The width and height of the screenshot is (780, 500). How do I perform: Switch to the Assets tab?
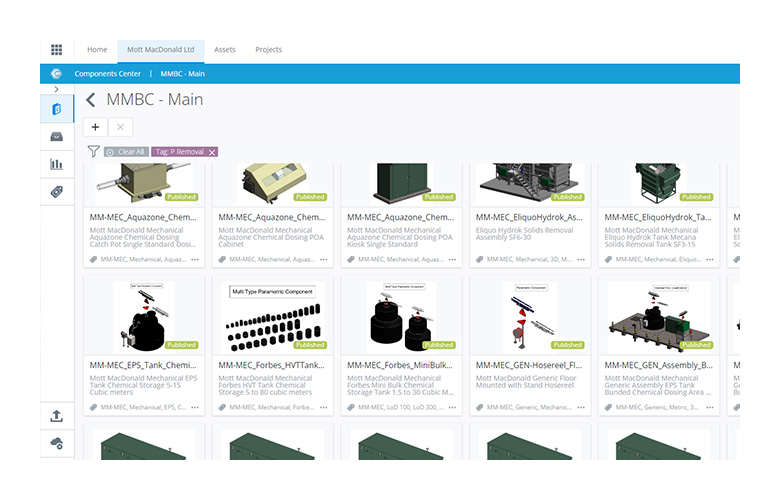[x=225, y=50]
